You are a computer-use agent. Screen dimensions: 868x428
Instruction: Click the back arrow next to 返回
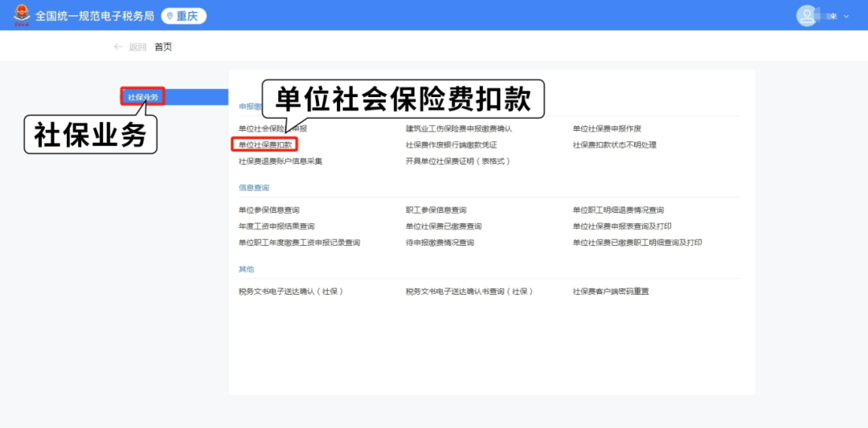click(x=118, y=47)
